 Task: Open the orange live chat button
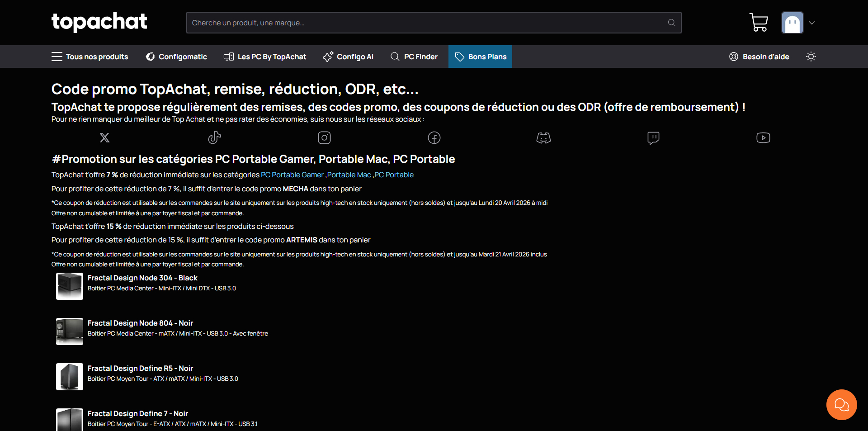click(x=841, y=405)
